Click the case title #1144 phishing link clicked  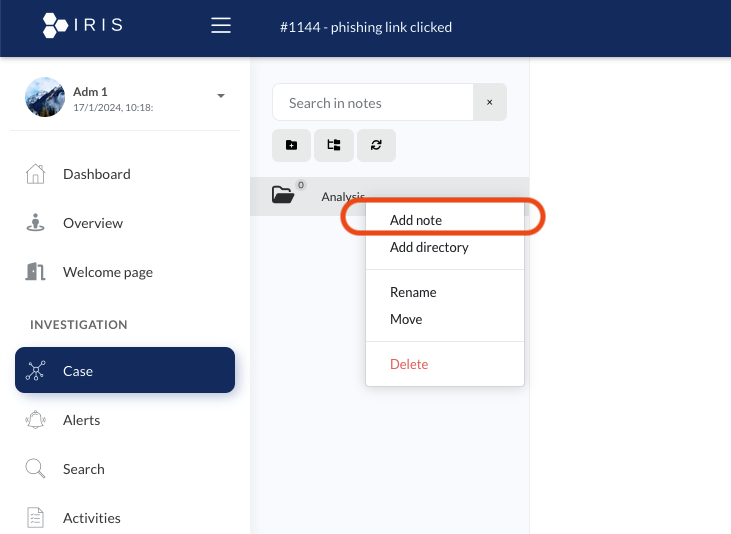pos(366,27)
